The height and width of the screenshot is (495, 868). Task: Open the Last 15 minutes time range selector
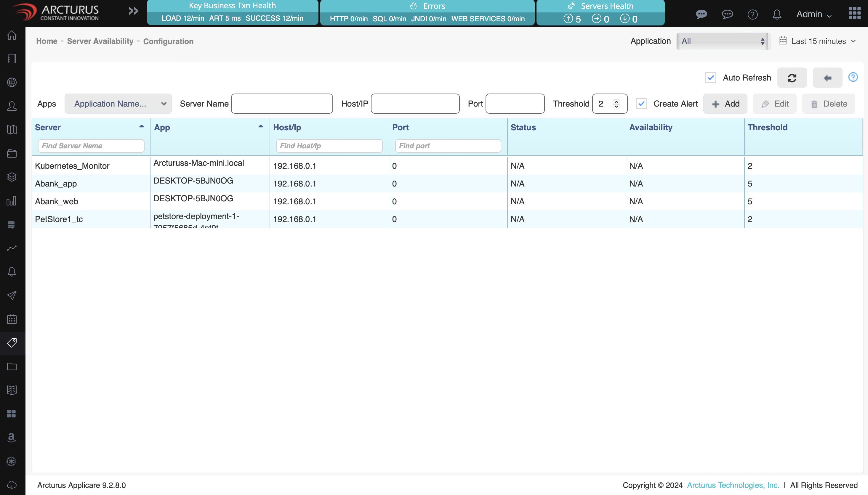pos(818,41)
